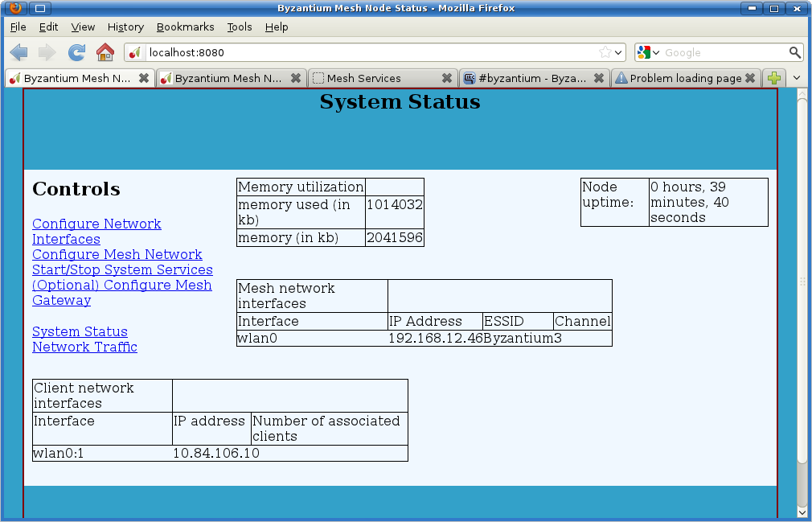Image resolution: width=812 pixels, height=522 pixels.
Task: Click the localhost:8080 address bar
Action: (373, 52)
